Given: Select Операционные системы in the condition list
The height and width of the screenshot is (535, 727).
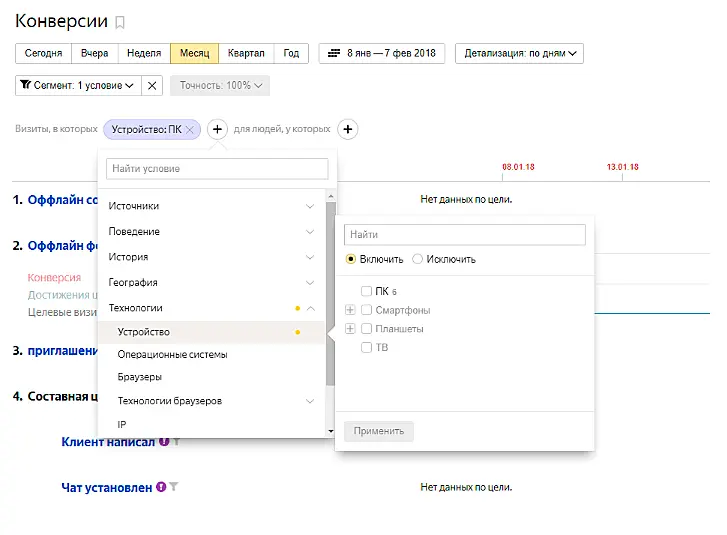Looking at the screenshot, I should [172, 355].
